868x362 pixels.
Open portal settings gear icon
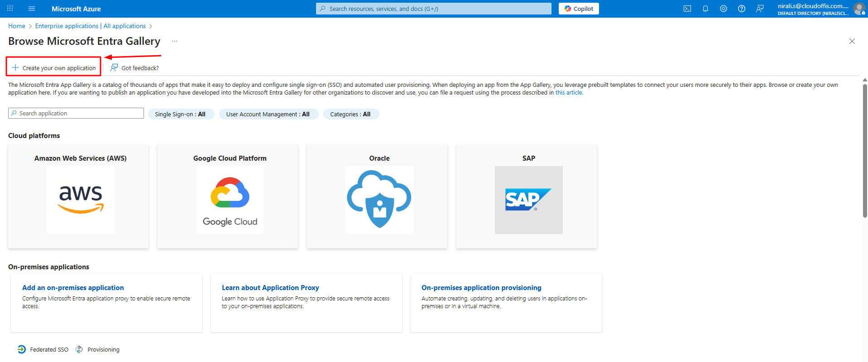click(724, 9)
